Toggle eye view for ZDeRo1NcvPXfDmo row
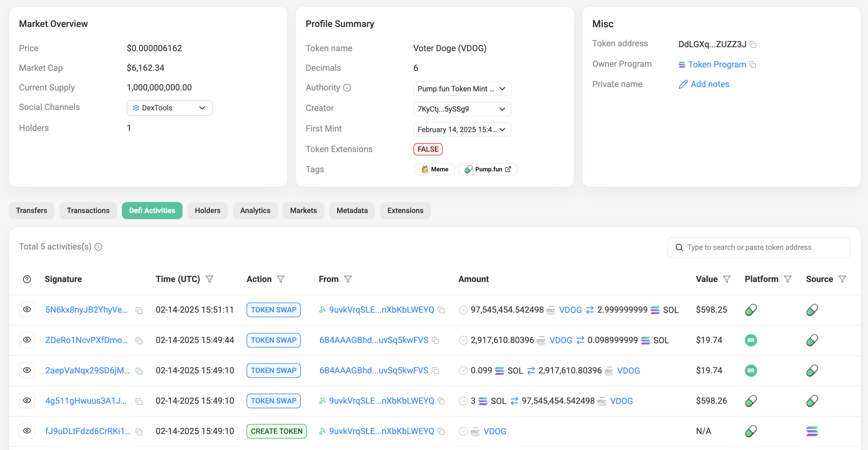This screenshot has width=868, height=450. coord(27,340)
